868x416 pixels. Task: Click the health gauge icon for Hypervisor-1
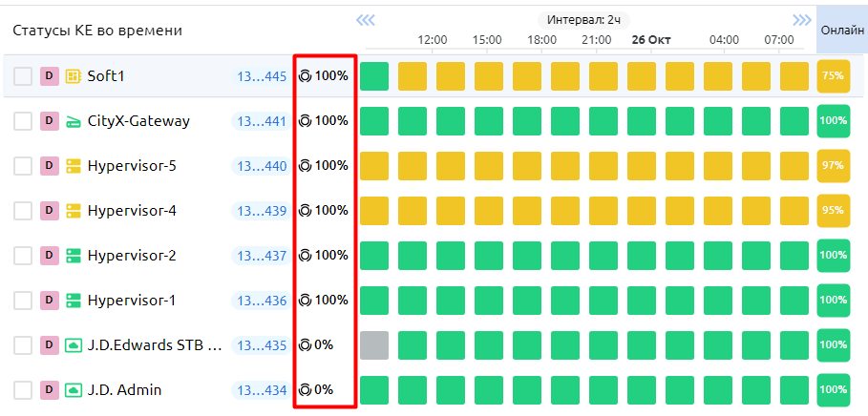point(306,301)
